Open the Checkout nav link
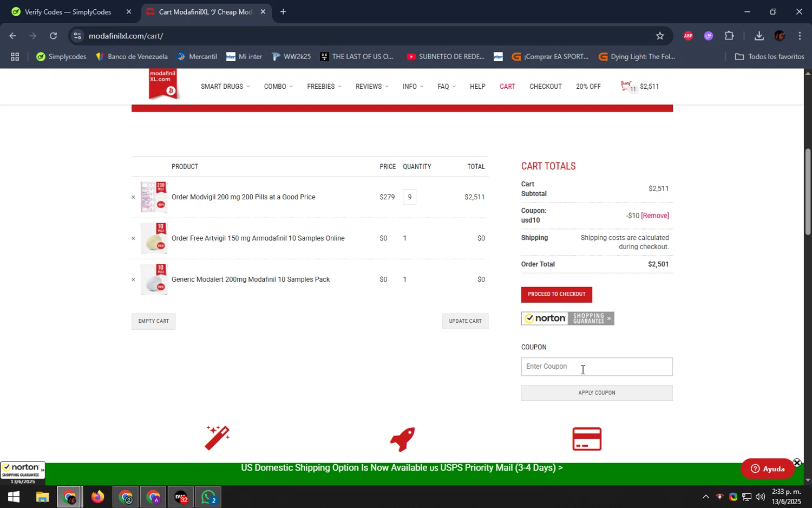812x508 pixels. pos(546,87)
